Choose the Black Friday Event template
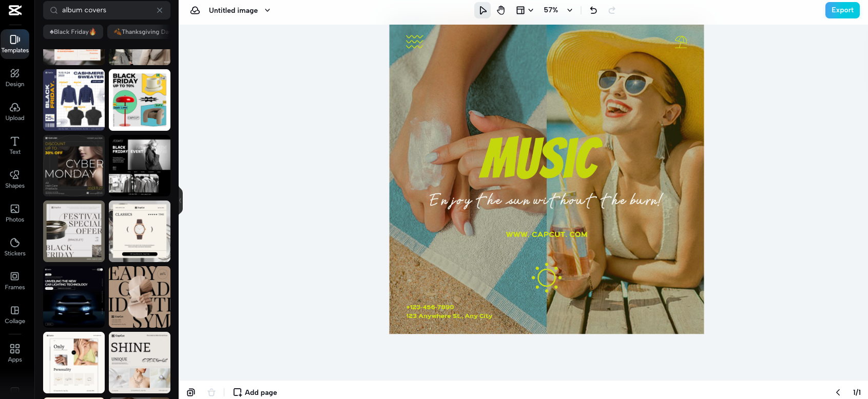Viewport: 868px width, 399px height. 140,166
